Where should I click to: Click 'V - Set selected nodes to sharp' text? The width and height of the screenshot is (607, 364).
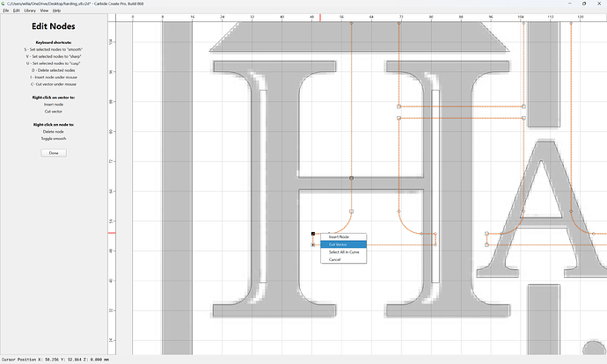coord(54,56)
